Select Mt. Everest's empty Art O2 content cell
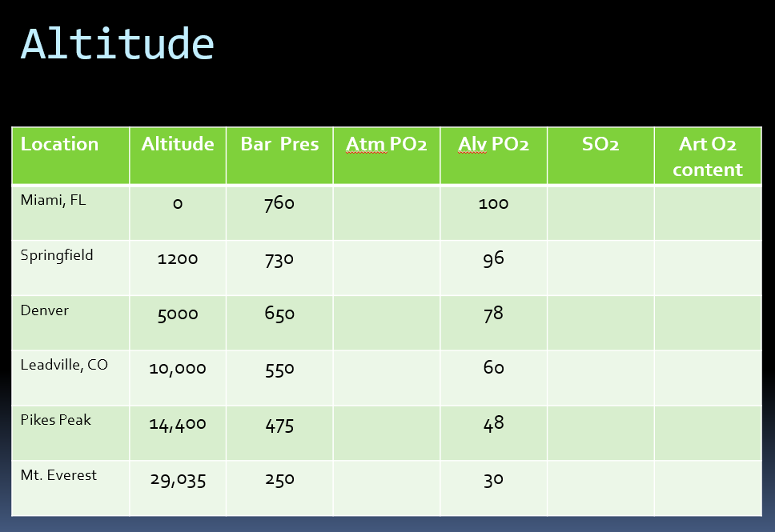This screenshot has width=775, height=532. [x=708, y=487]
